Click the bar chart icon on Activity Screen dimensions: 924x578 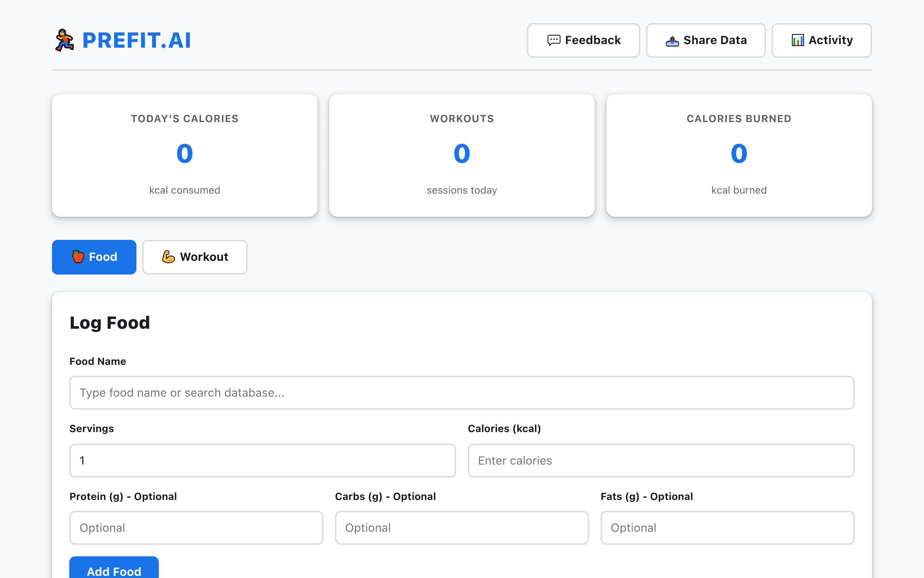point(798,40)
